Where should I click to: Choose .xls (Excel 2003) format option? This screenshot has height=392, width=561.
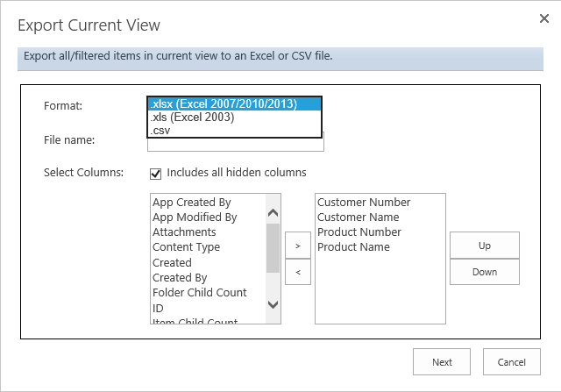pyautogui.click(x=193, y=118)
